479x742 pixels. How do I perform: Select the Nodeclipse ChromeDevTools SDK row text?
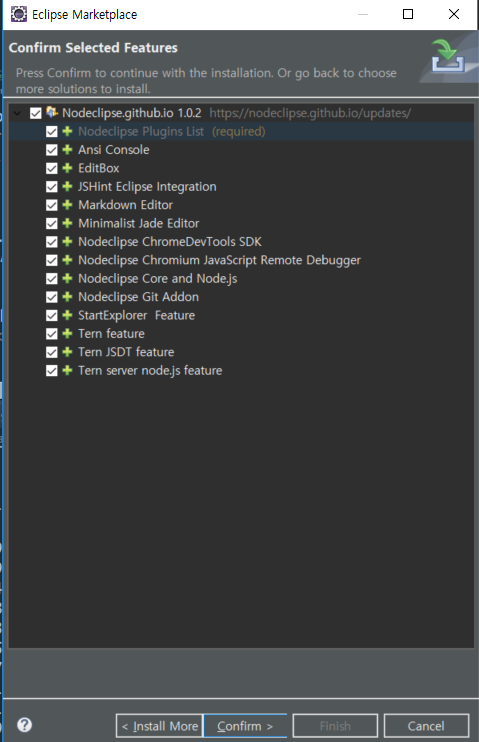[169, 242]
